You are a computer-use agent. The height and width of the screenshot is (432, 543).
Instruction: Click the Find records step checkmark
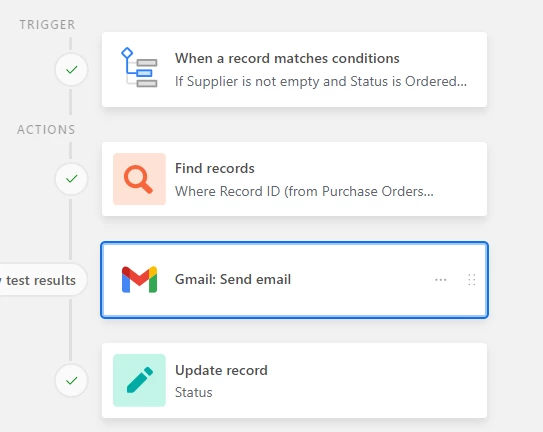point(71,179)
